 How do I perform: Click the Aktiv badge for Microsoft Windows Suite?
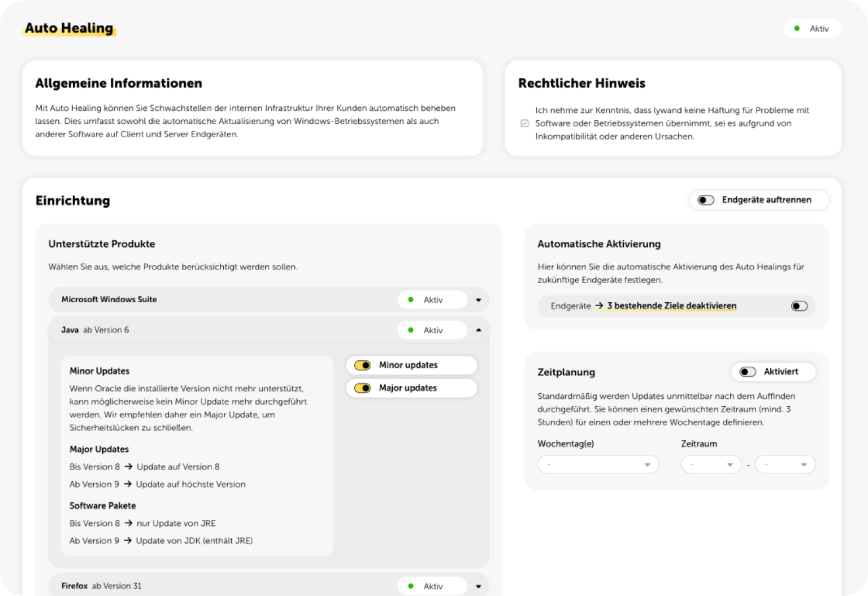(432, 300)
